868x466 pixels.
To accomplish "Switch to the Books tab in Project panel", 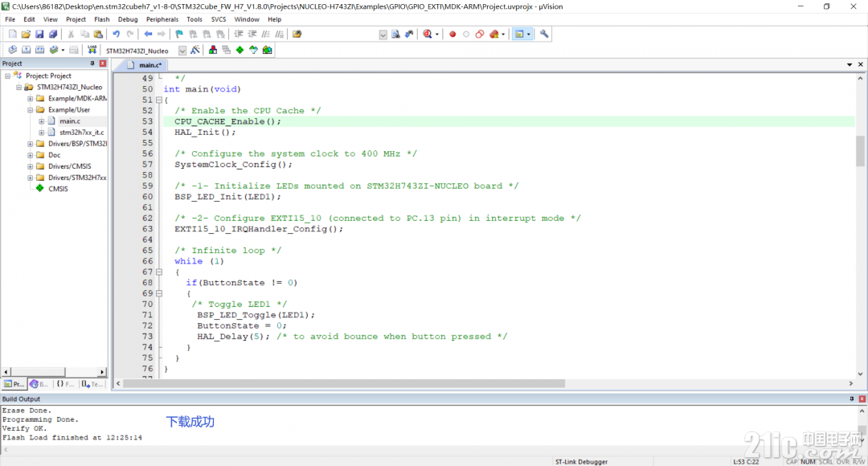I will [40, 383].
